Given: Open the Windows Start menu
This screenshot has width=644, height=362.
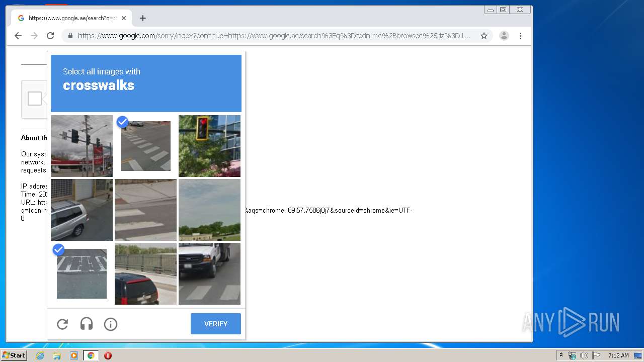Looking at the screenshot, I should tap(14, 355).
